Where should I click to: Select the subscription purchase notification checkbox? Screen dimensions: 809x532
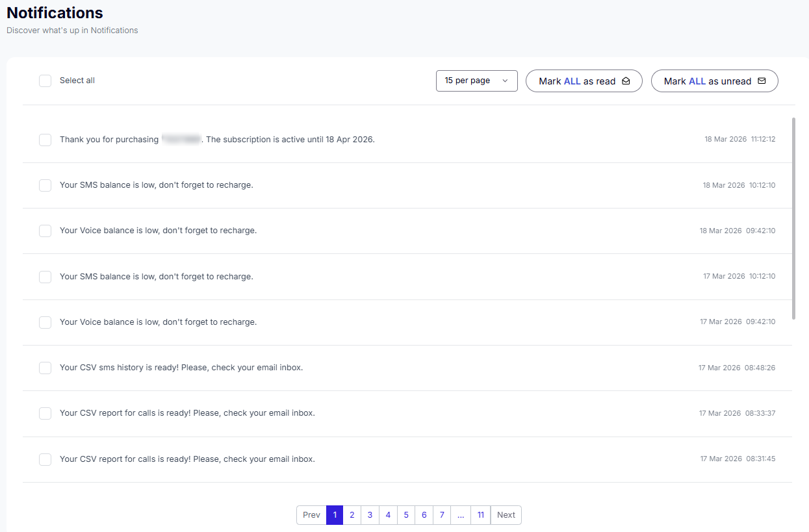[x=45, y=140]
